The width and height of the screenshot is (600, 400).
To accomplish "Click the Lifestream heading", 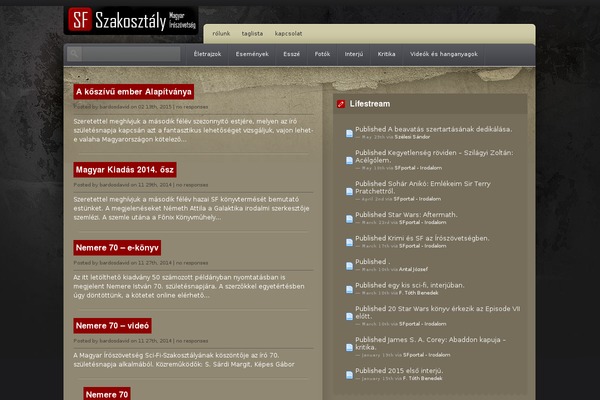I will (x=370, y=104).
